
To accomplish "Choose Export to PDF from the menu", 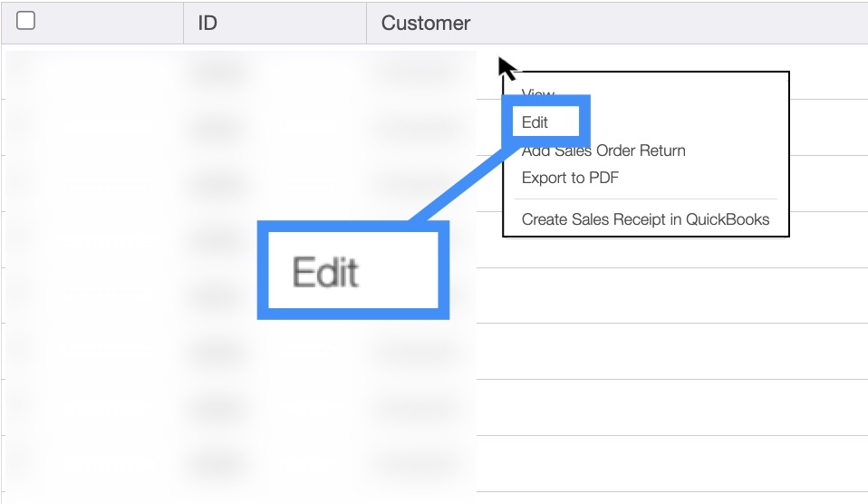I will tap(570, 178).
